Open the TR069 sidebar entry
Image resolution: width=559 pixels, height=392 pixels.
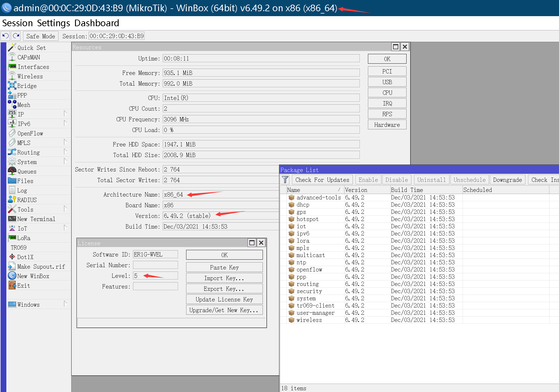[x=19, y=247]
